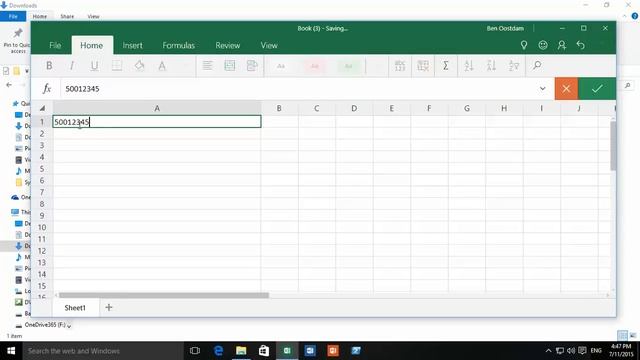This screenshot has height=360, width=640.
Task: Expand the formula bar chevron
Action: coord(542,89)
